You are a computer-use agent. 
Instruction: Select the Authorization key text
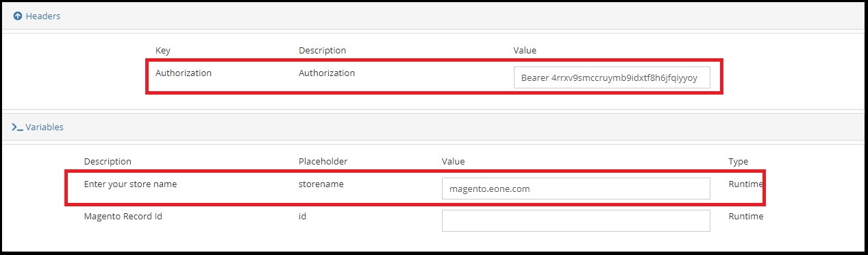click(184, 73)
